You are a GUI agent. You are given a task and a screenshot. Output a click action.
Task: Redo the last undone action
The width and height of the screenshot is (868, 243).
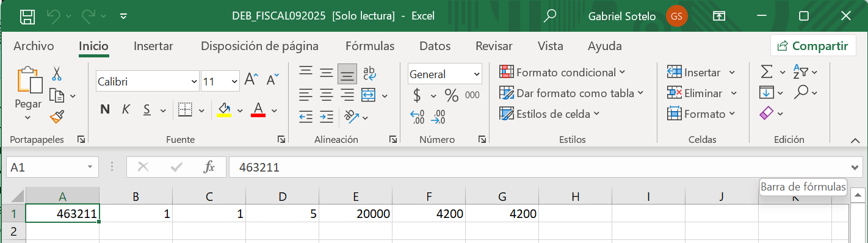89,16
